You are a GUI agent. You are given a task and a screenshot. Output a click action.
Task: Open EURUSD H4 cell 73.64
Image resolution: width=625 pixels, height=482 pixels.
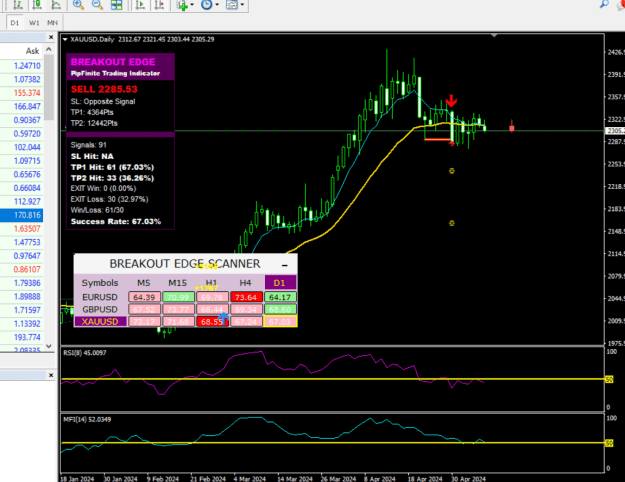(x=246, y=297)
